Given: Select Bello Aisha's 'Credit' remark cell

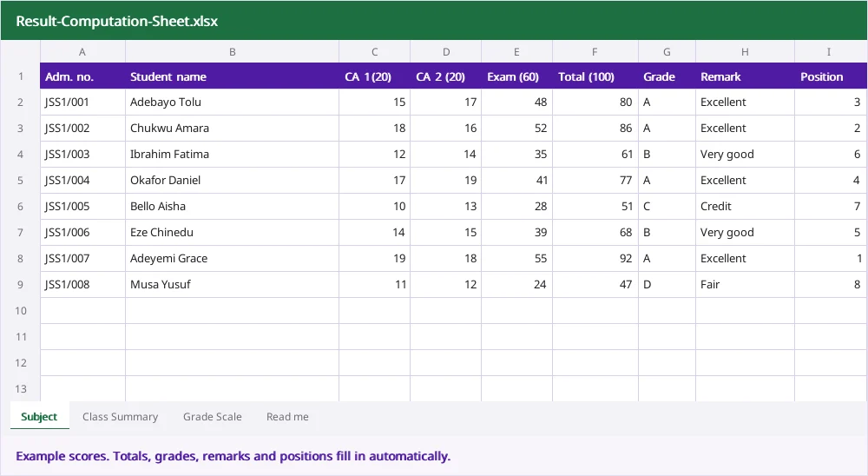Looking at the screenshot, I should pos(745,206).
